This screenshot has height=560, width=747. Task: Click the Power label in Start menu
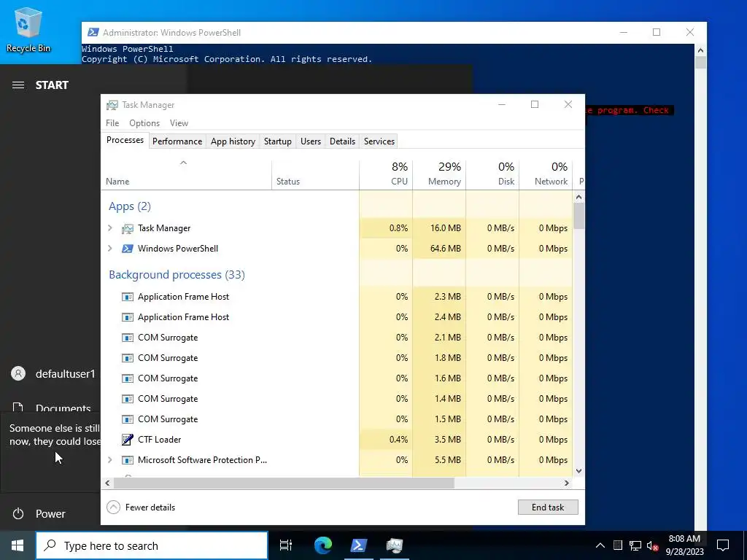pos(50,514)
